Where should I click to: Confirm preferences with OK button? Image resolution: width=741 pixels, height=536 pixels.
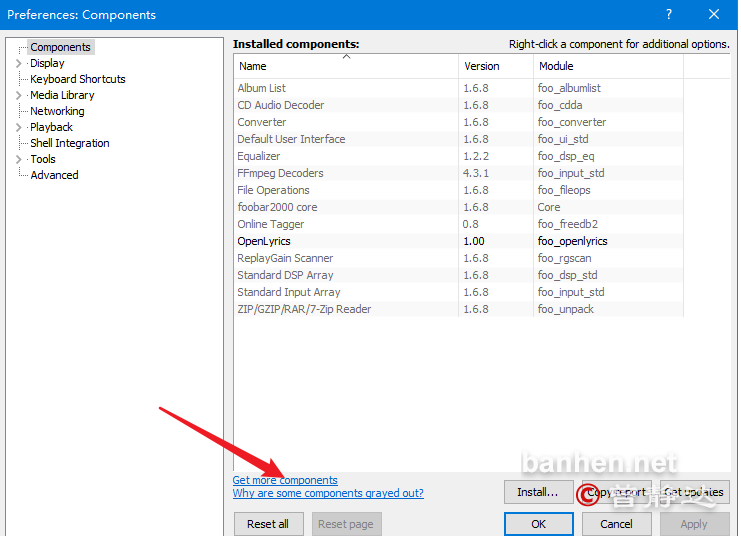[x=538, y=524]
